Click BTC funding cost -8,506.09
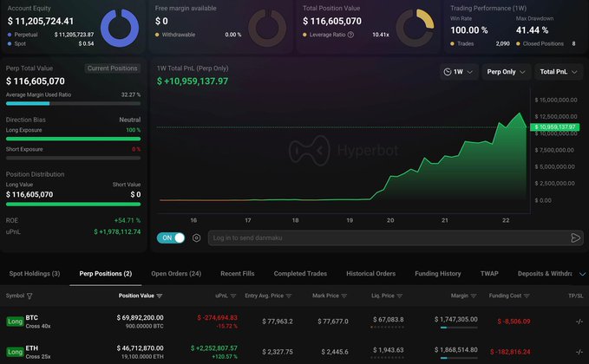This screenshot has height=364, width=589. [514, 322]
